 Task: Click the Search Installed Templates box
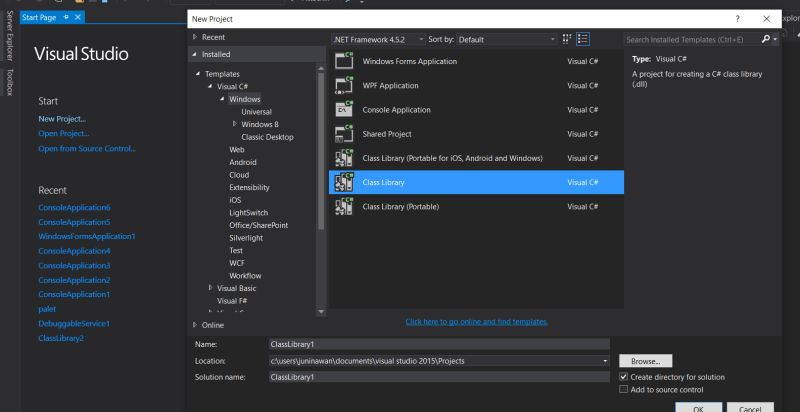(693, 39)
